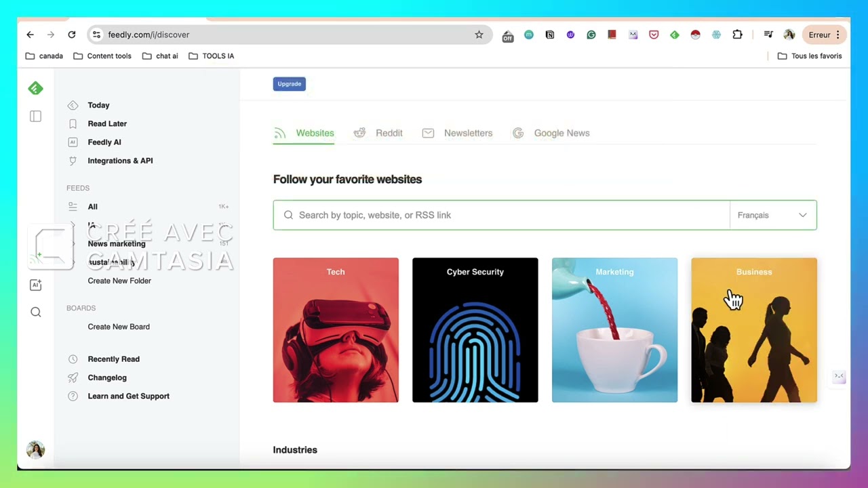This screenshot has height=488, width=868.
Task: Open the red Pokeball extension icon
Action: coord(695,35)
